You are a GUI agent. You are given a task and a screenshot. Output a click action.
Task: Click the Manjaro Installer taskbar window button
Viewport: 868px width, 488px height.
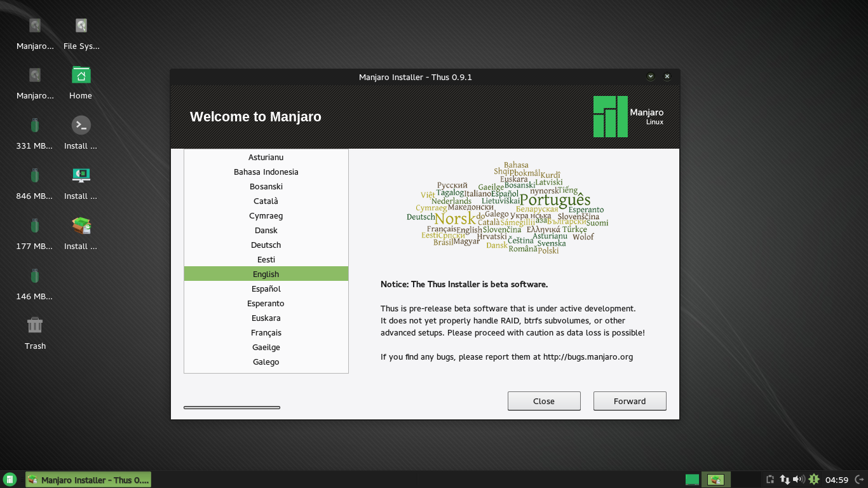pyautogui.click(x=88, y=480)
